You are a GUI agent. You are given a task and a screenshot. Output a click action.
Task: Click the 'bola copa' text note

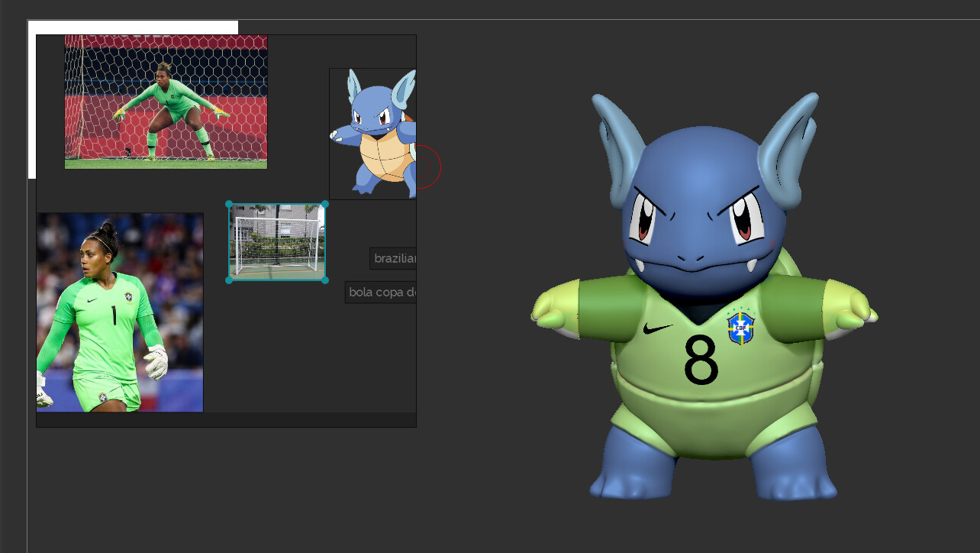(382, 292)
